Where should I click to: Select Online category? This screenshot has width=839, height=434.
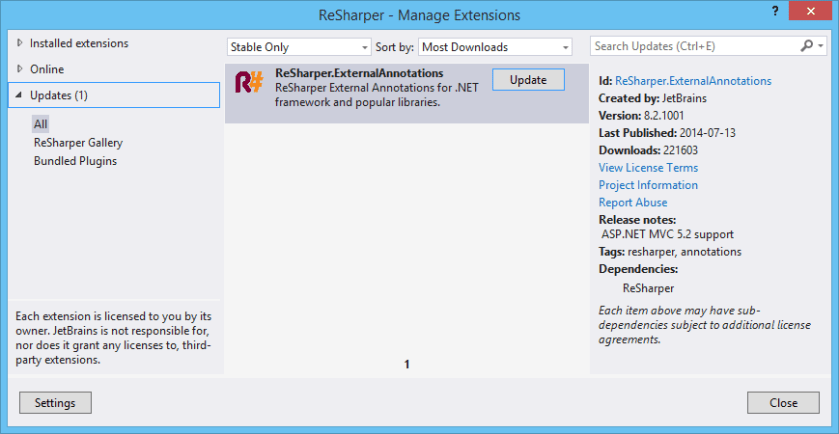pyautogui.click(x=47, y=69)
